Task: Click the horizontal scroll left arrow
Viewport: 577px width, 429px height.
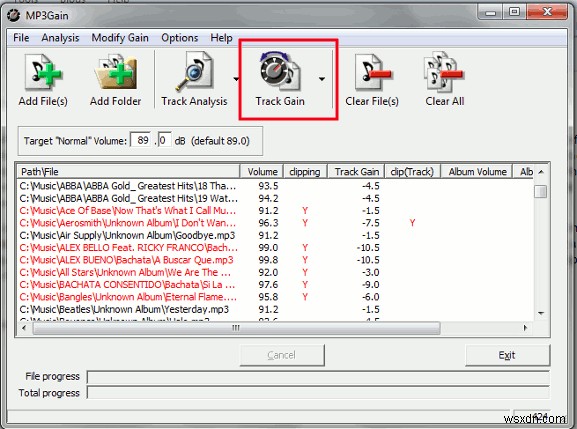Action: [24, 327]
